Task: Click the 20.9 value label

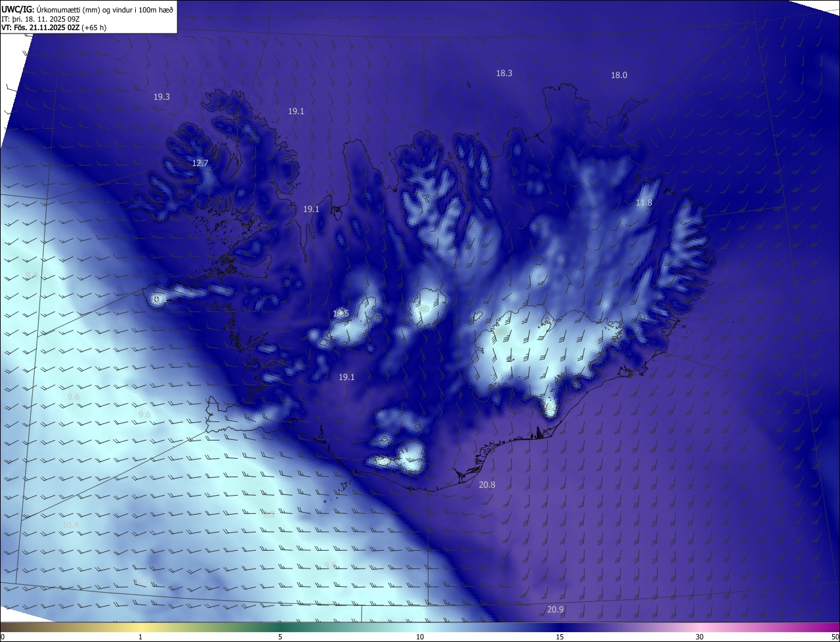Action: (555, 610)
